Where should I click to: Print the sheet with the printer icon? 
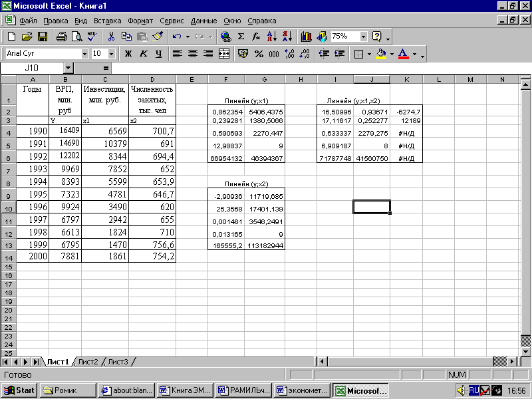coord(61,37)
